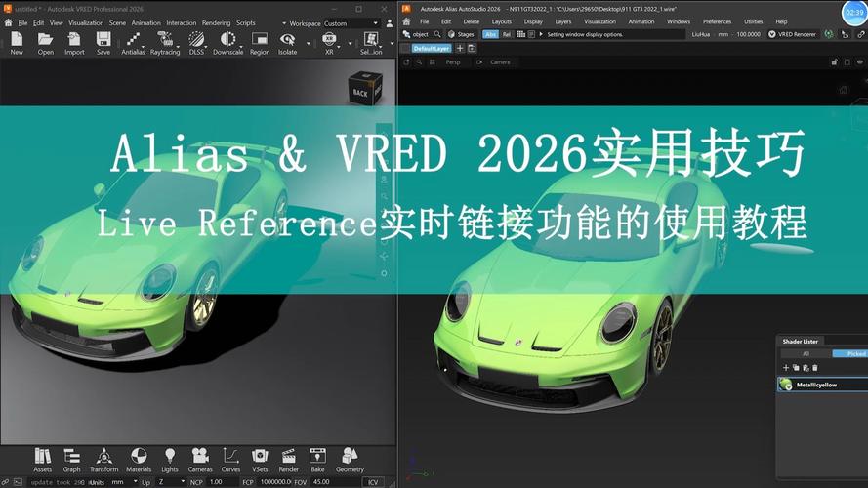
Task: Open the Assets panel in VRED
Action: (42, 461)
